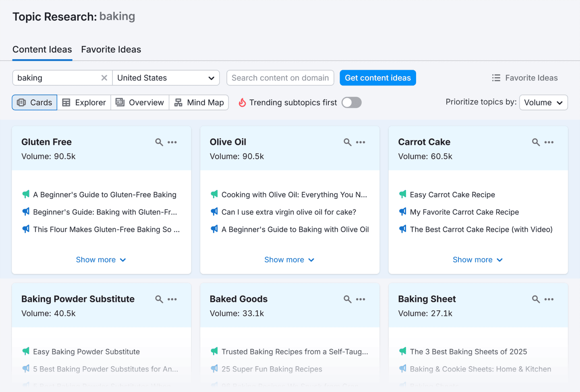
Task: Switch to the Content Ideas tab
Action: click(x=42, y=50)
